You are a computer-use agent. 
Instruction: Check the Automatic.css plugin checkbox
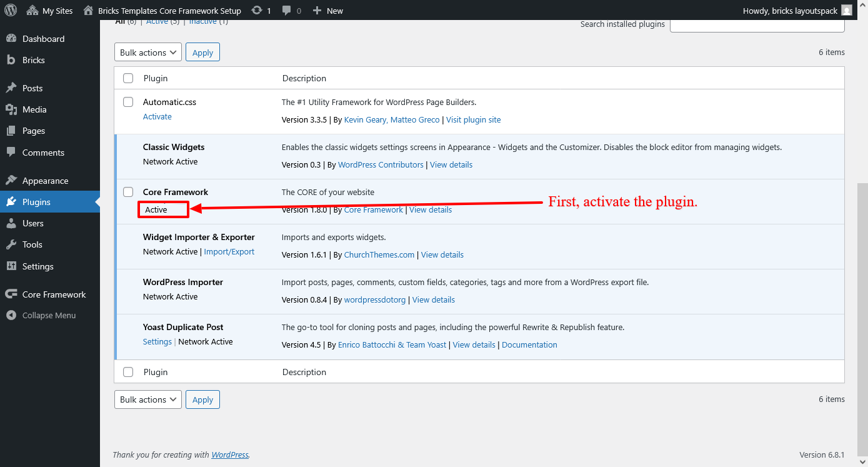pyautogui.click(x=128, y=102)
